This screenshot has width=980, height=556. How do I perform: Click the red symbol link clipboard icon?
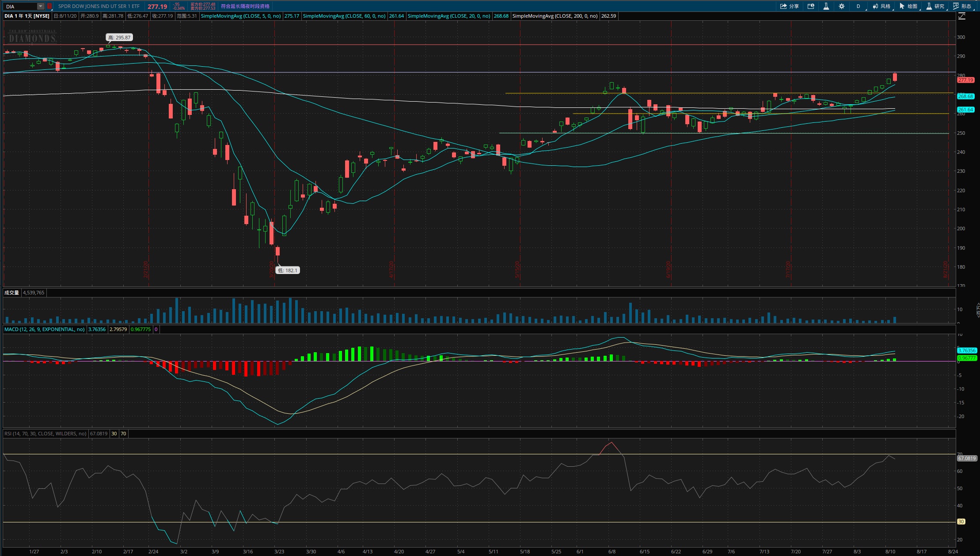[x=49, y=6]
